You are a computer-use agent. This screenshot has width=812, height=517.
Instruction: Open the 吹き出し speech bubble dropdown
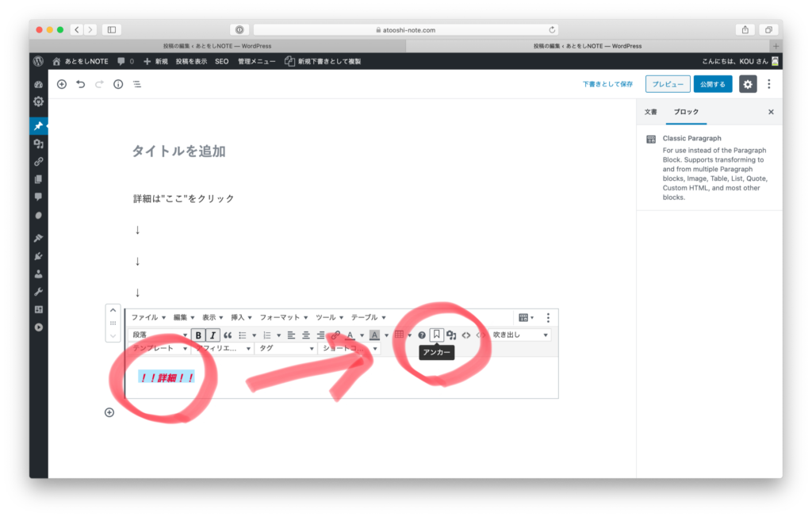[x=520, y=335]
